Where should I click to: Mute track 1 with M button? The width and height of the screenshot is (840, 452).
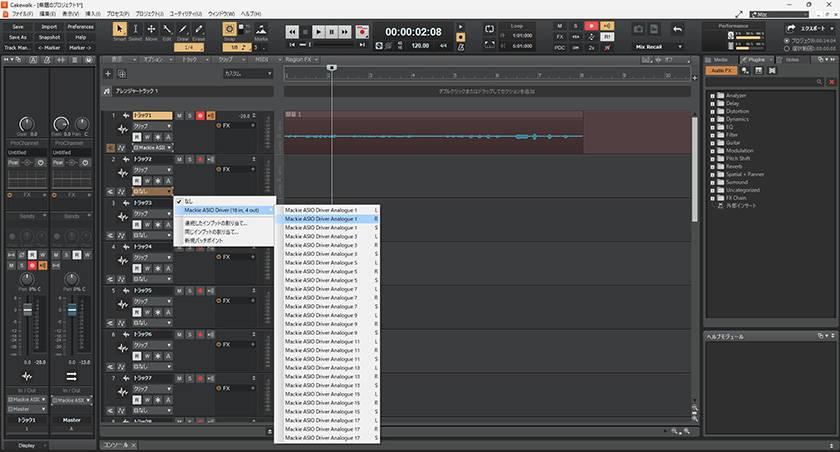179,116
